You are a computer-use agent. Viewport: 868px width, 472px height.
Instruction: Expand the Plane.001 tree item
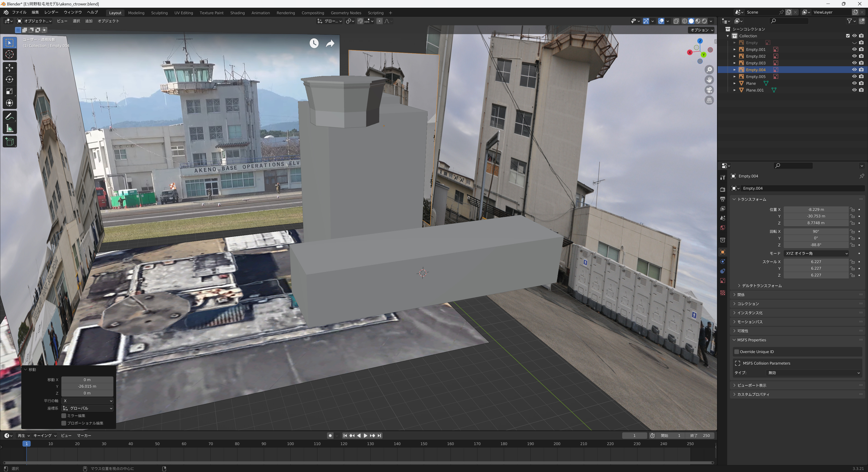click(735, 90)
